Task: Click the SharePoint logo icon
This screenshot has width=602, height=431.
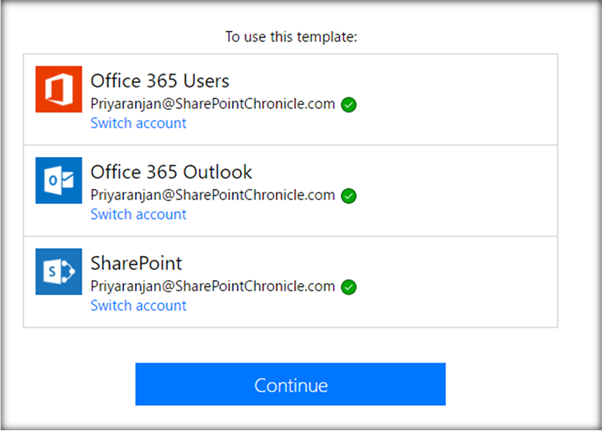Action: coord(58,271)
